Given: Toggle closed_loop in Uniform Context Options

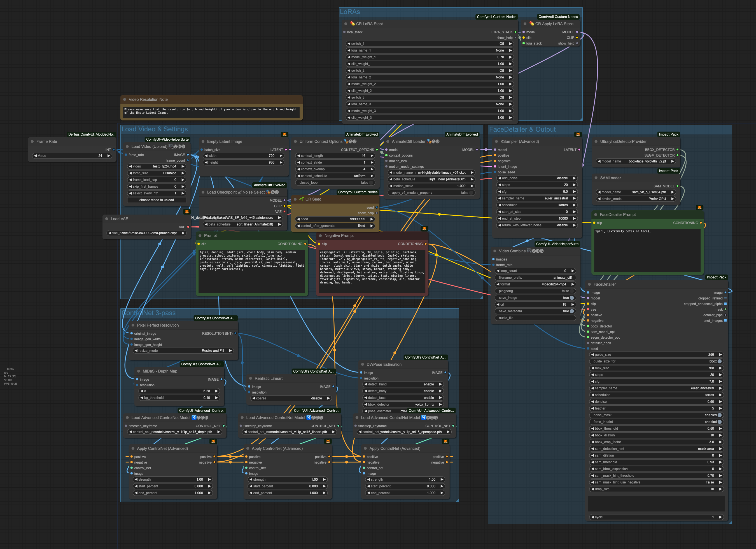Looking at the screenshot, I should (x=371, y=183).
